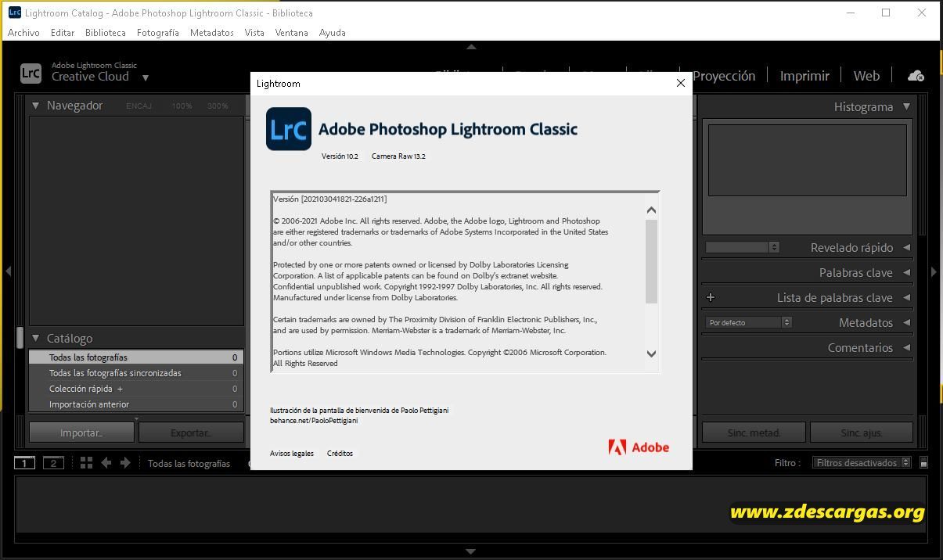Click Todas las fotografías filmstrip source label

pos(189,463)
